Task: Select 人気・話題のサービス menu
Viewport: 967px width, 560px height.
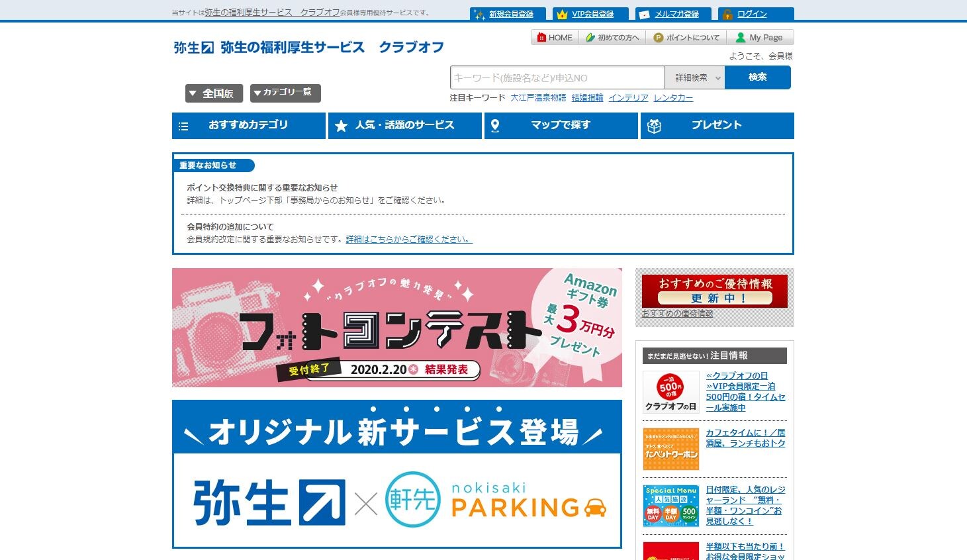Action: [405, 126]
